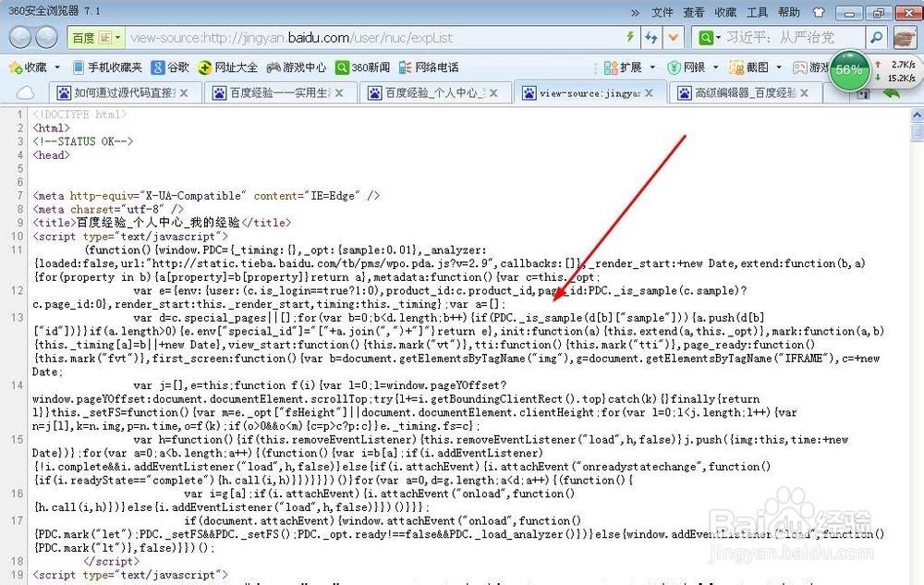
Task: Click the green undo closed tab arrow
Action: 892,93
